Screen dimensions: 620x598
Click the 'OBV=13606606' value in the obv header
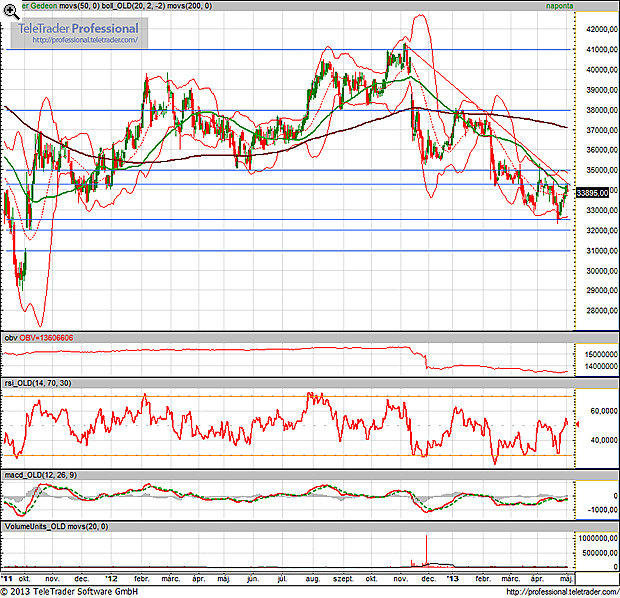coord(46,338)
